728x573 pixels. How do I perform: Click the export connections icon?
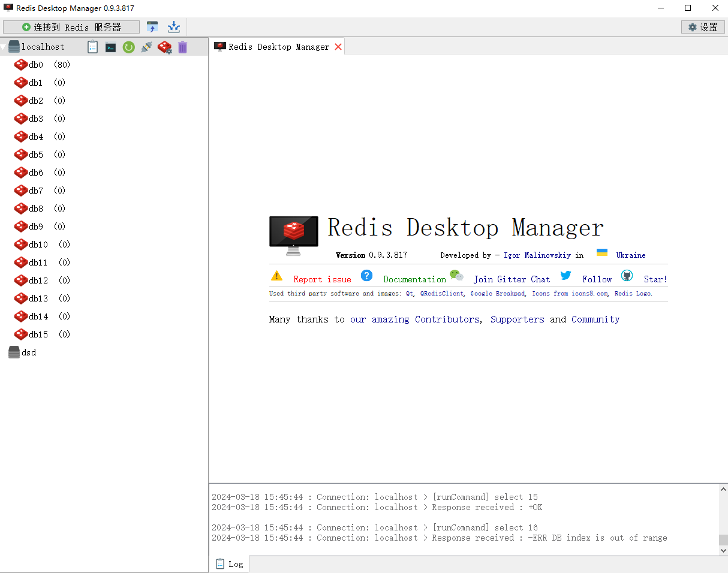point(174,27)
